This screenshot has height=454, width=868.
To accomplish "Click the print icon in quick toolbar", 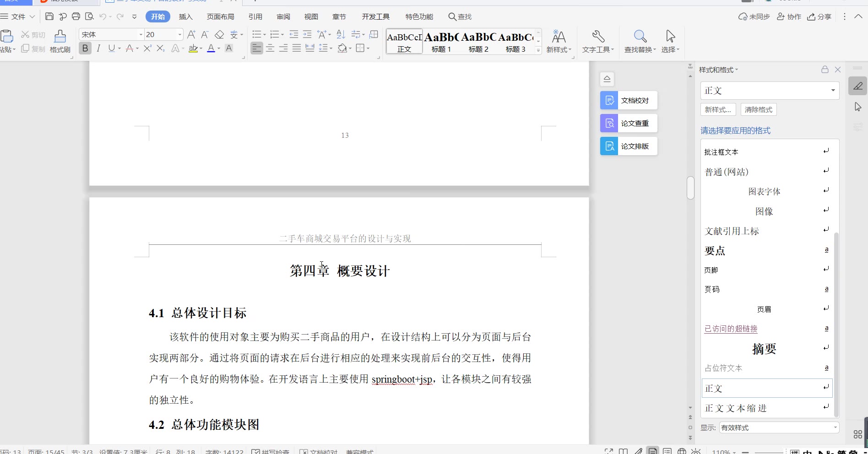I will pyautogui.click(x=76, y=16).
